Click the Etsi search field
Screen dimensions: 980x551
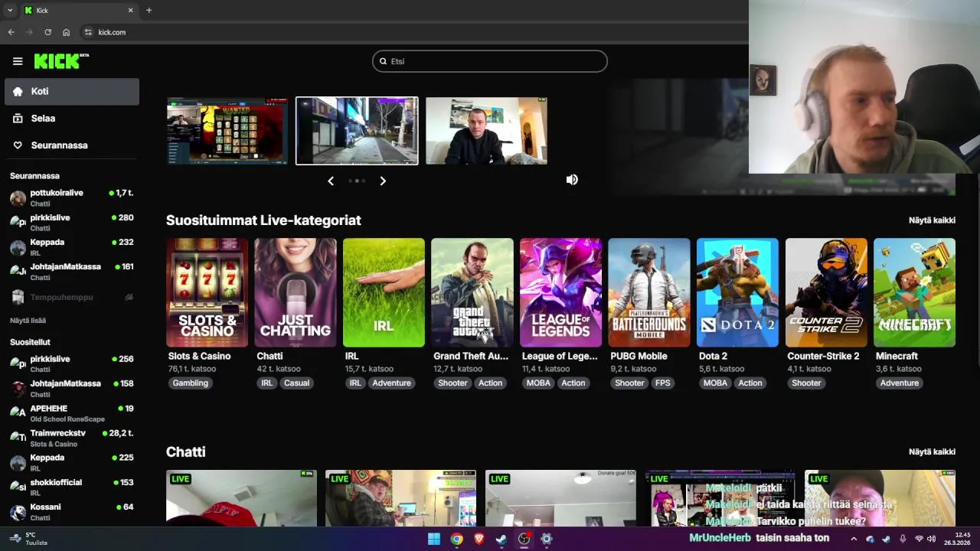490,61
